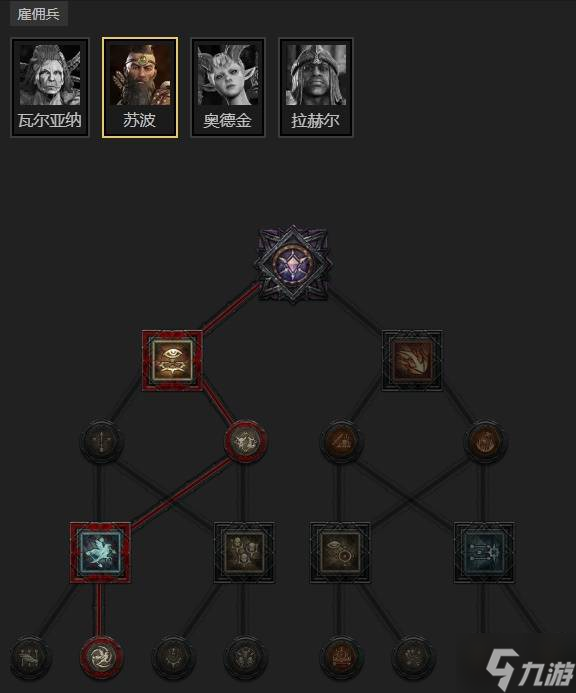576x693 pixels.
Task: Choose the teal arrows burst square node
Action: pyautogui.click(x=484, y=552)
